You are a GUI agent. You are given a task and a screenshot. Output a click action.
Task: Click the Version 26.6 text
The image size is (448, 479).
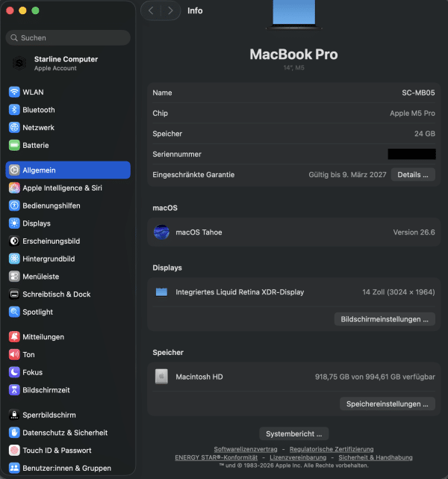click(414, 232)
